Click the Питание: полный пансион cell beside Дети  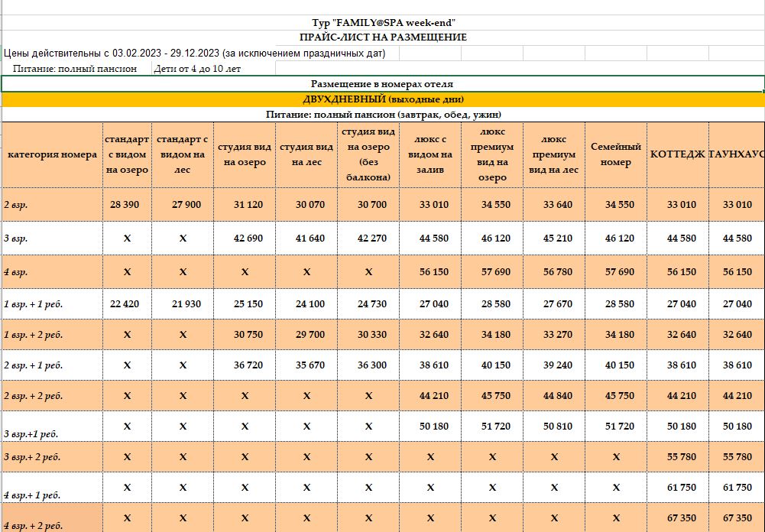(76, 69)
